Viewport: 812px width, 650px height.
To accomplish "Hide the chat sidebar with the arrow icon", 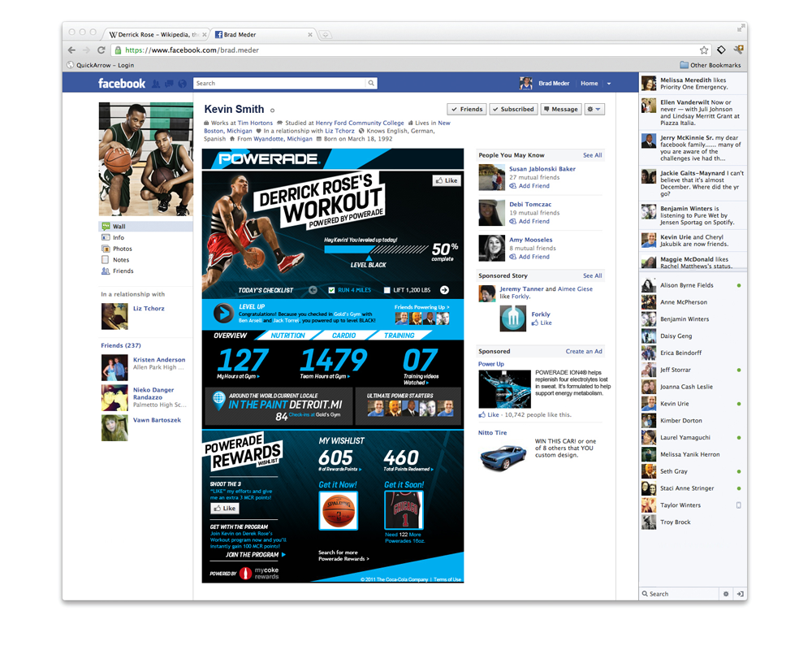I will [740, 594].
